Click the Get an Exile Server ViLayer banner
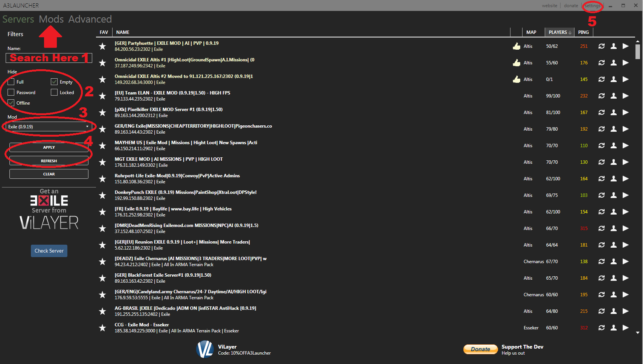 [x=49, y=209]
